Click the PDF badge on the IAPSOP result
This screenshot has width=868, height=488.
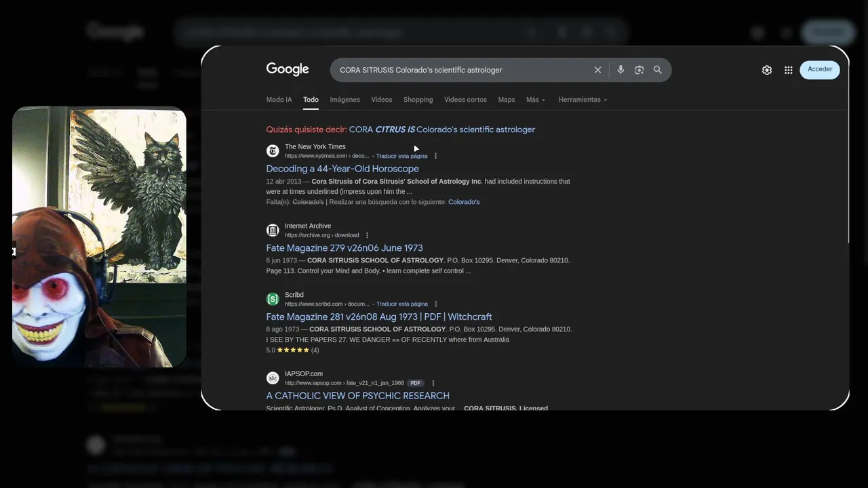(x=416, y=383)
